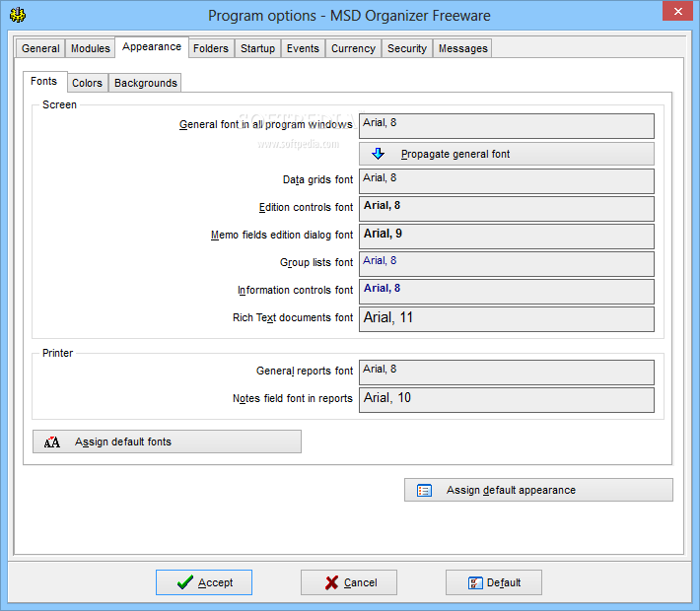This screenshot has height=611, width=700.
Task: Click the Memo fields edition dialog font field
Action: click(x=507, y=237)
